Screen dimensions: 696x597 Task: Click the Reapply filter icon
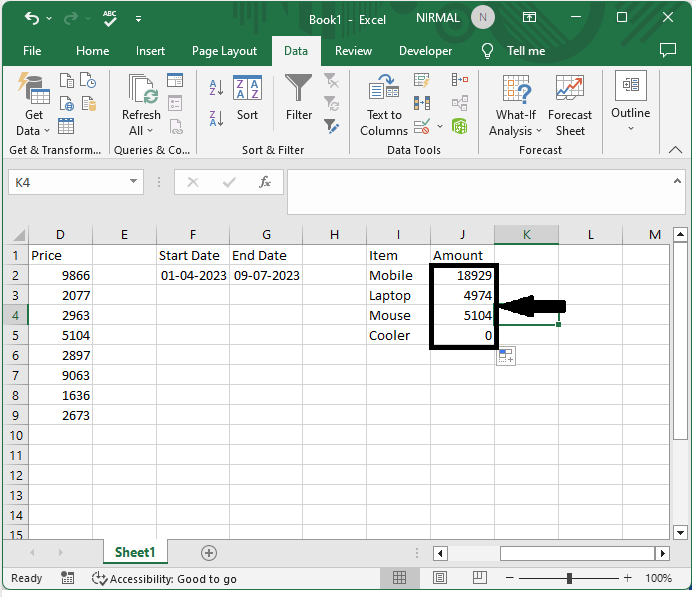(x=331, y=104)
